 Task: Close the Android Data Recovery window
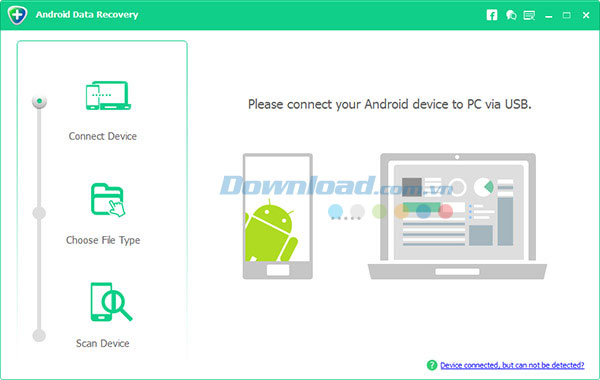586,15
